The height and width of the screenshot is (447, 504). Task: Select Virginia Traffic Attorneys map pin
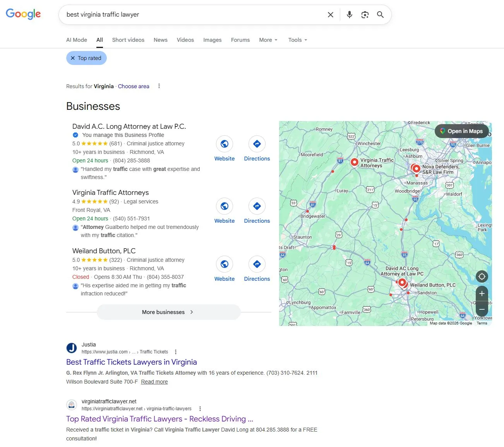point(354,162)
